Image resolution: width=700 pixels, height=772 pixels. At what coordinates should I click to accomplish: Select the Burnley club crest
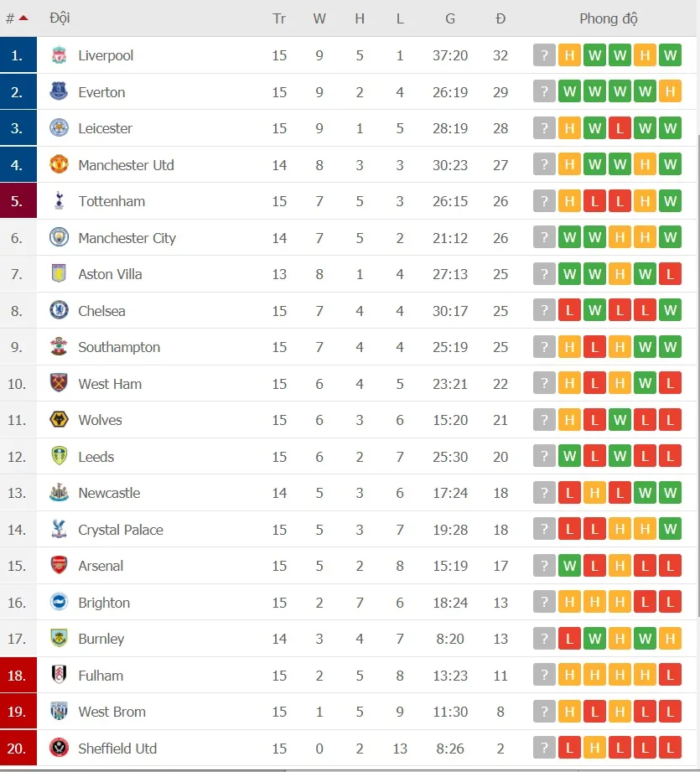coord(59,639)
